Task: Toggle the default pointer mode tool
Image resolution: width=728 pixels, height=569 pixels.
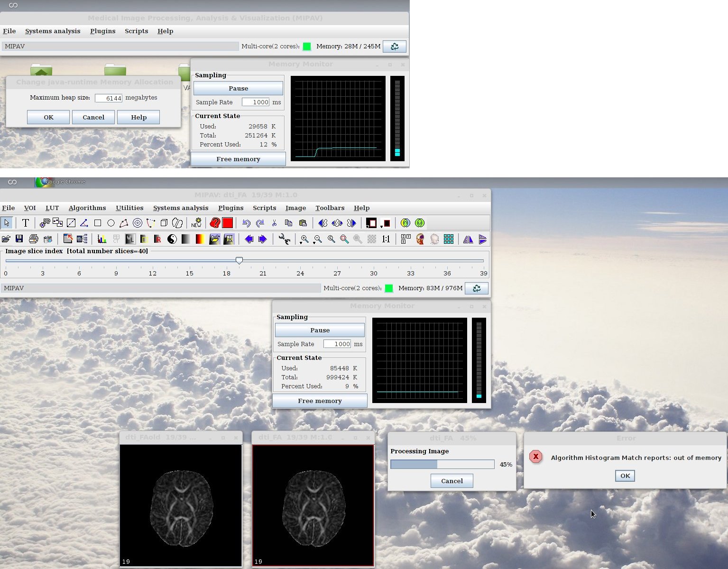Action: [7, 223]
